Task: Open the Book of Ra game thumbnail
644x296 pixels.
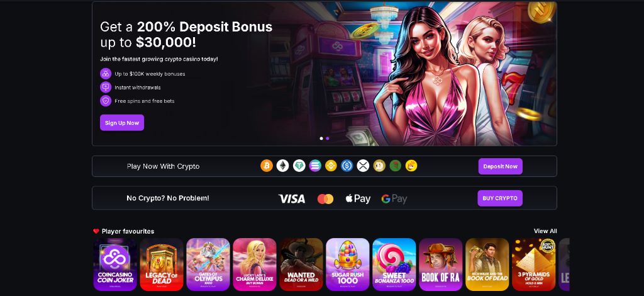Action: [x=441, y=265]
